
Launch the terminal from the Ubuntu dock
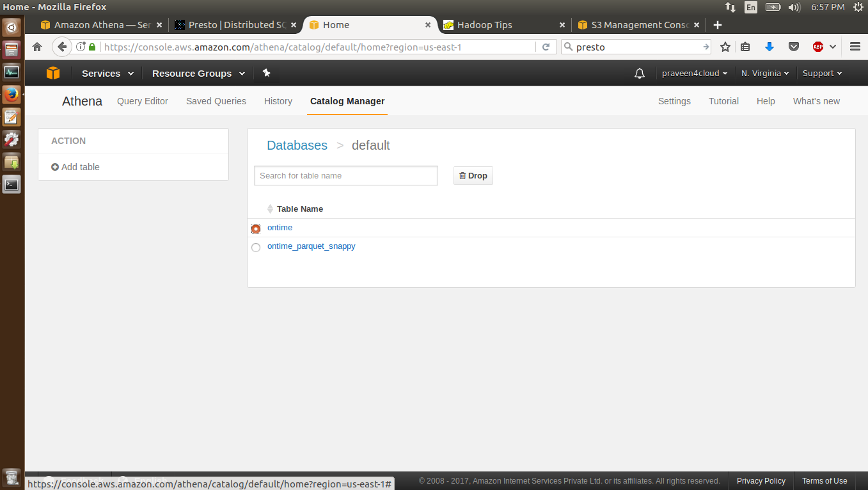(12, 184)
